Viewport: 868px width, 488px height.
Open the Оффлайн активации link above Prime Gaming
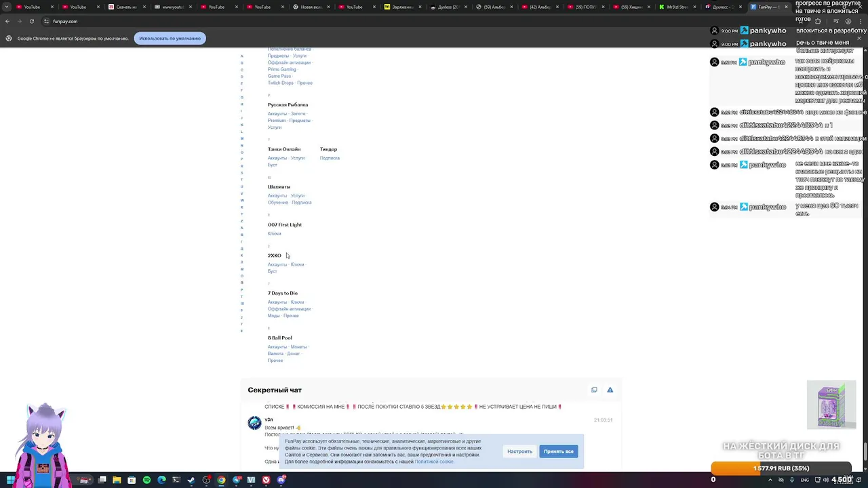coord(289,62)
